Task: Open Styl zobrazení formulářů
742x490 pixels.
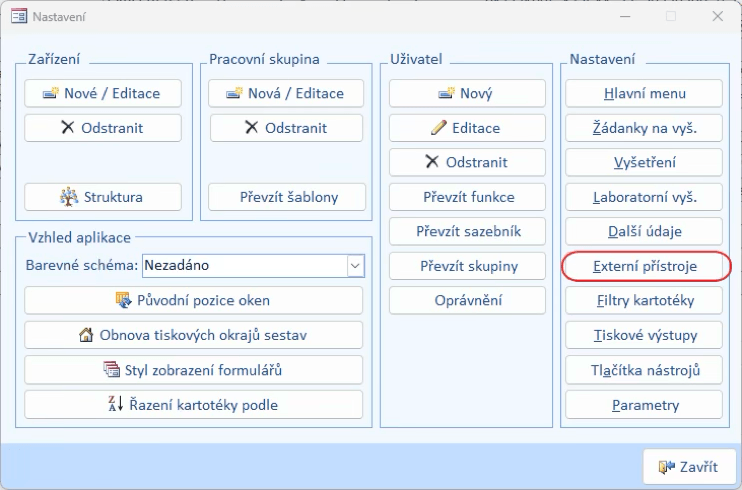Action: (193, 370)
